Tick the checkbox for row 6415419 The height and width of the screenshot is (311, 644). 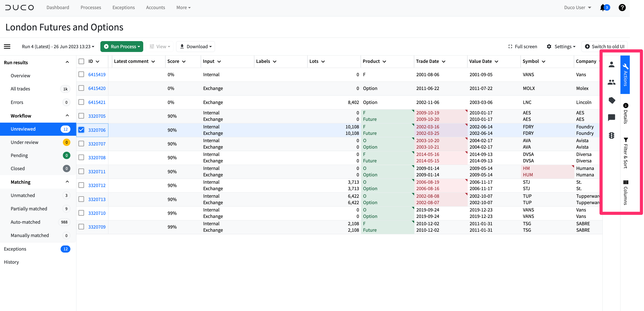[x=81, y=74]
